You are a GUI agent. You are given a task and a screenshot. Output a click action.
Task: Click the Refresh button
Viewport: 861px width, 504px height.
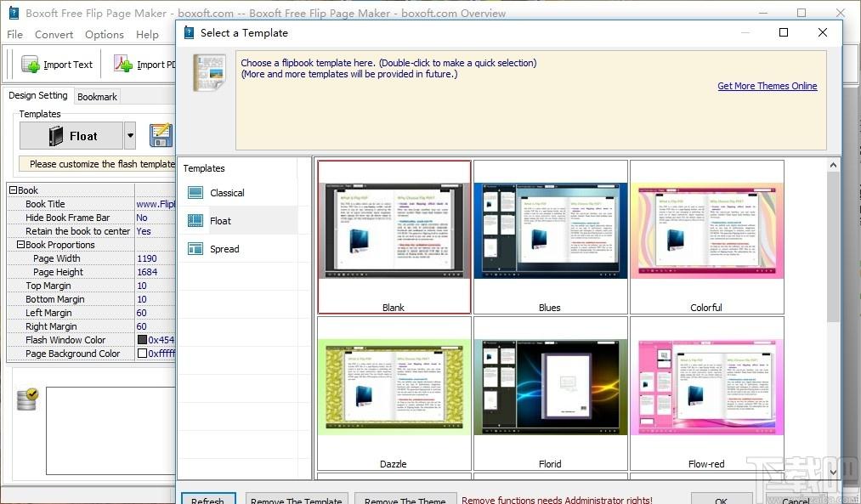[x=208, y=499]
